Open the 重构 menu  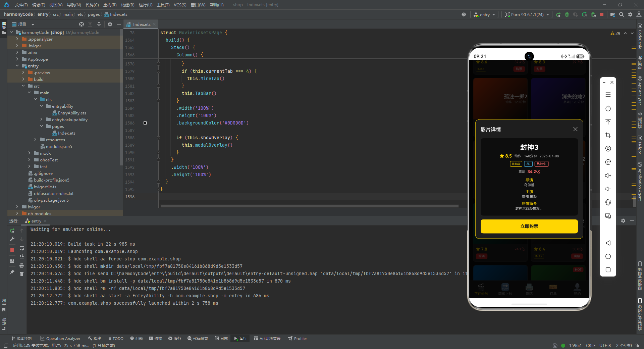tap(110, 5)
